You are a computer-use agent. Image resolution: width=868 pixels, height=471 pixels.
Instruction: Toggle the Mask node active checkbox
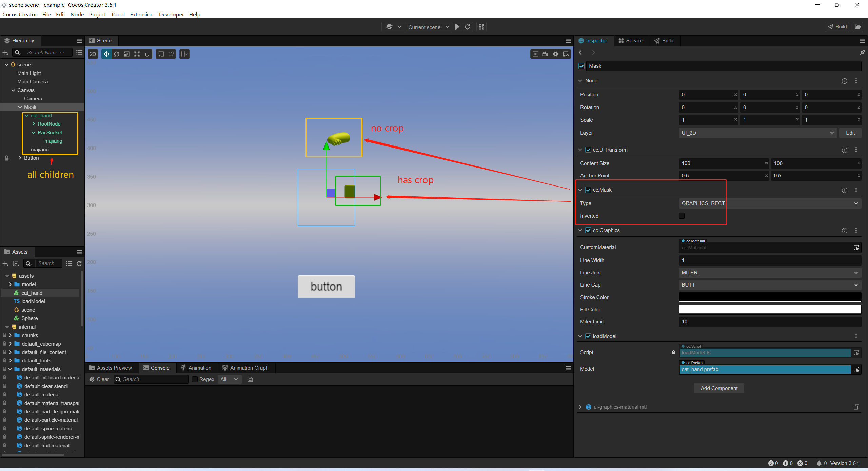pos(582,66)
